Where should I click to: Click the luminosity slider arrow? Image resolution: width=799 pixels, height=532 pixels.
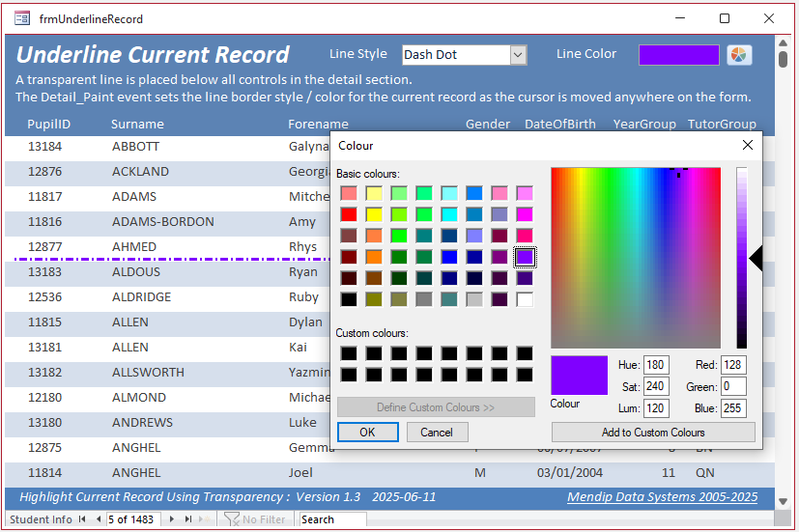[756, 259]
